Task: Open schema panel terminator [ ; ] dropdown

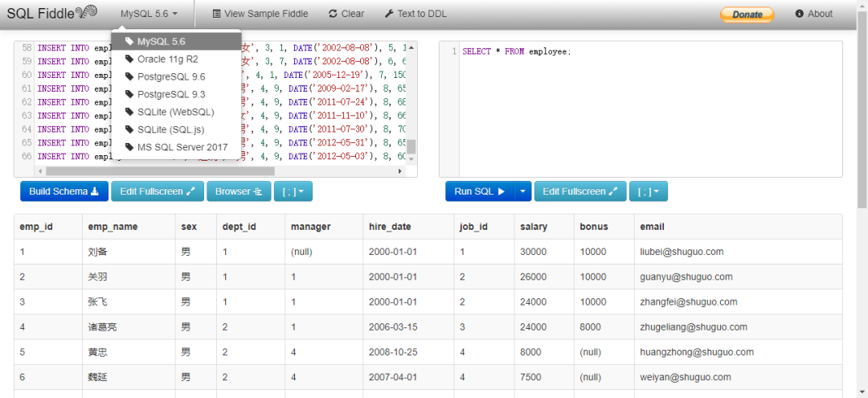Action: tap(293, 191)
